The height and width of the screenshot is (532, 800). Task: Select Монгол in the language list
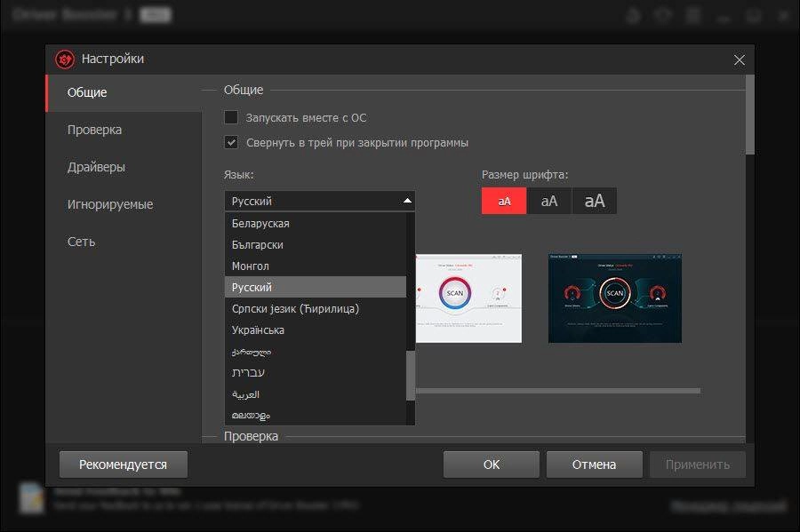pyautogui.click(x=316, y=266)
